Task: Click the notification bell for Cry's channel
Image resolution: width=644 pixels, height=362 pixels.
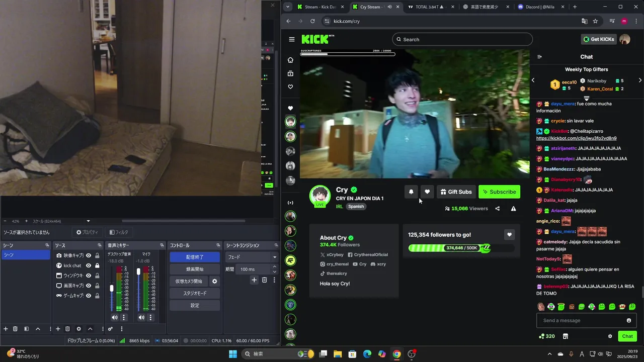Action: 411,192
